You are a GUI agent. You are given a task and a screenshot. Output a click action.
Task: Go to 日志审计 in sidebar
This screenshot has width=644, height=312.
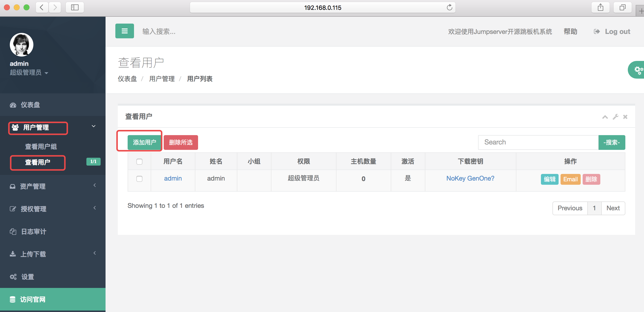(33, 231)
